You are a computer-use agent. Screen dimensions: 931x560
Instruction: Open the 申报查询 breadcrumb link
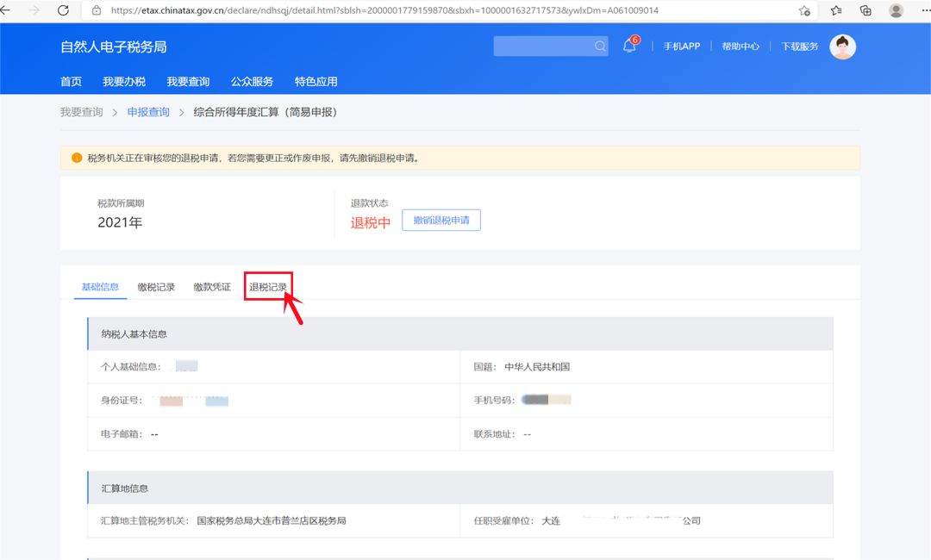point(147,112)
